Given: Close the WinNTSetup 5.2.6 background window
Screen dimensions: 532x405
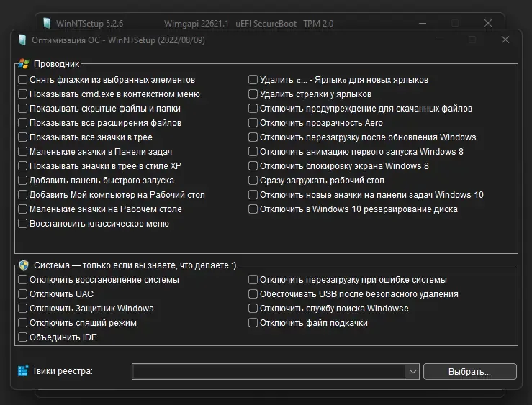Looking at the screenshot, I should tap(488, 23).
